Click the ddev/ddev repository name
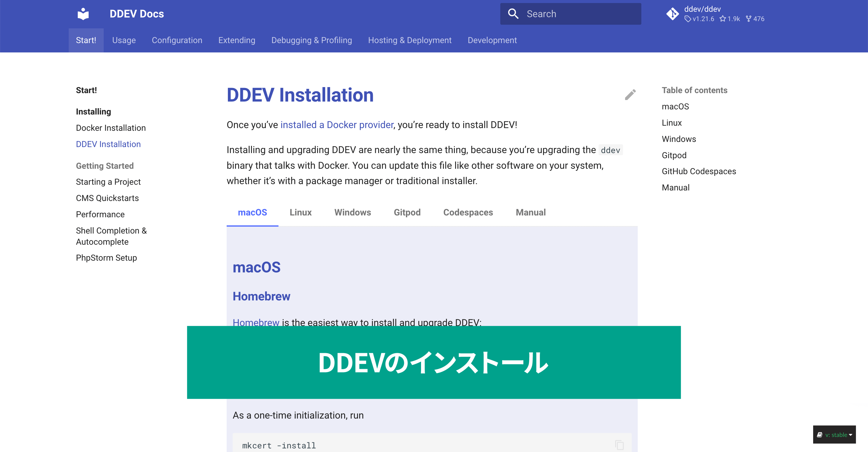This screenshot has width=868, height=452. click(x=702, y=9)
